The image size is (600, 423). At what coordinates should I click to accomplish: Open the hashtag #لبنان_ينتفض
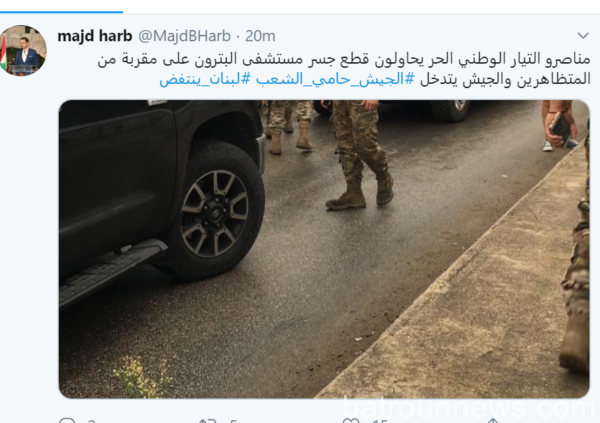[x=205, y=79]
